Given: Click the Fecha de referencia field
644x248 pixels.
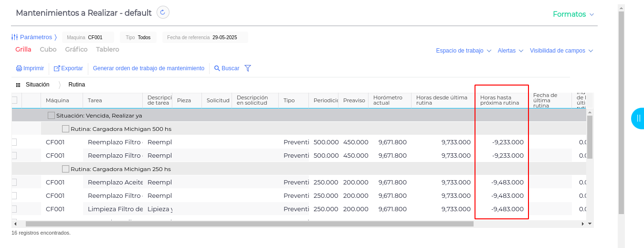Looking at the screenshot, I should (205, 37).
